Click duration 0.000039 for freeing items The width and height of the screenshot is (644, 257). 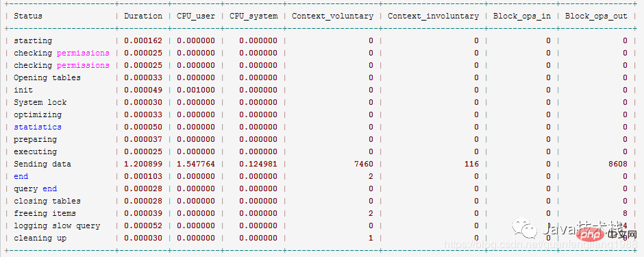(x=143, y=213)
